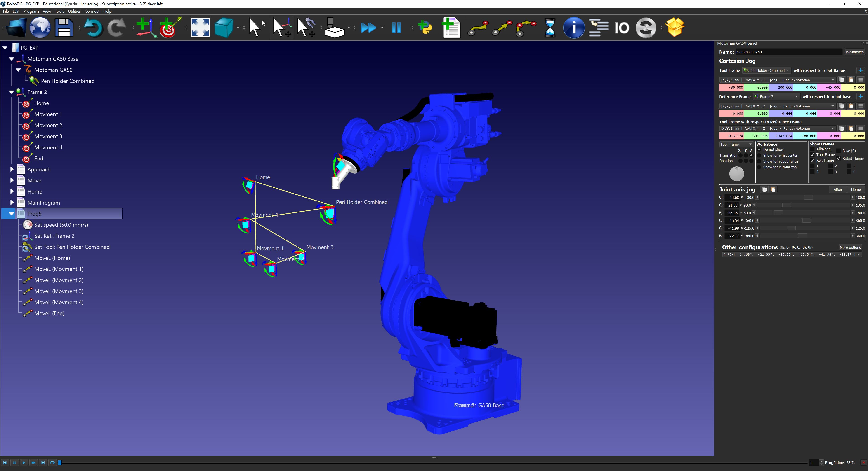The image size is (868, 471).
Task: Expand the MainProgram tree node
Action: point(12,203)
